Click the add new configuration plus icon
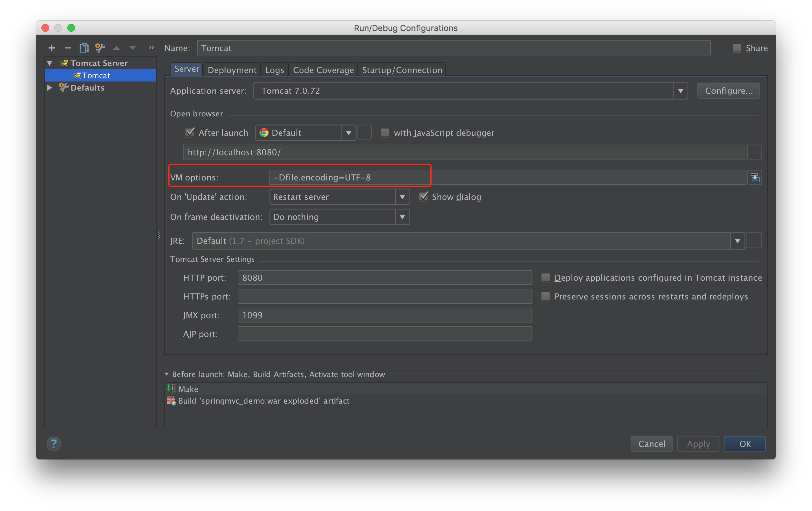 52,48
